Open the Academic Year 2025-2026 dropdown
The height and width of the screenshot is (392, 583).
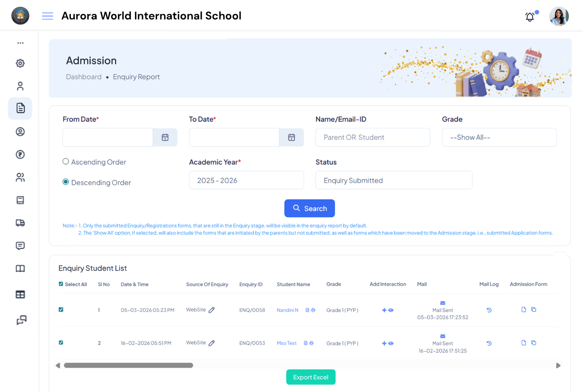coord(246,180)
